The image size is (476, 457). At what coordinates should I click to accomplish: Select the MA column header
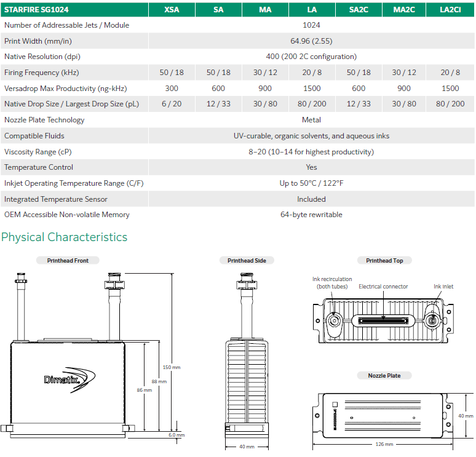tap(265, 10)
